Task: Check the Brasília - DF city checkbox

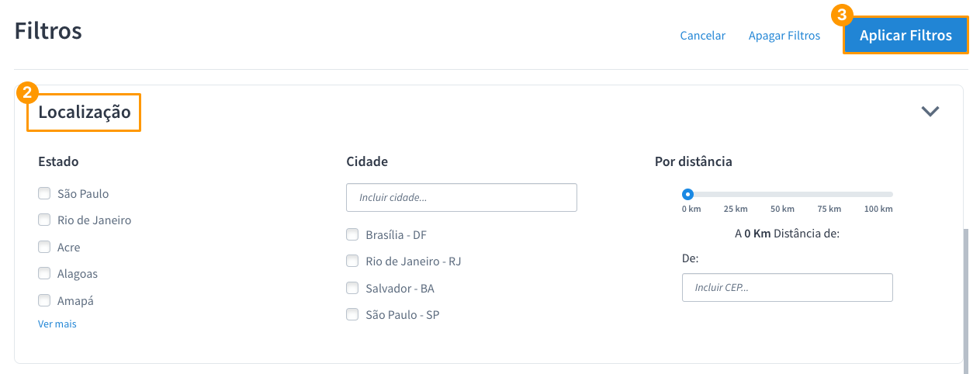Action: point(352,234)
